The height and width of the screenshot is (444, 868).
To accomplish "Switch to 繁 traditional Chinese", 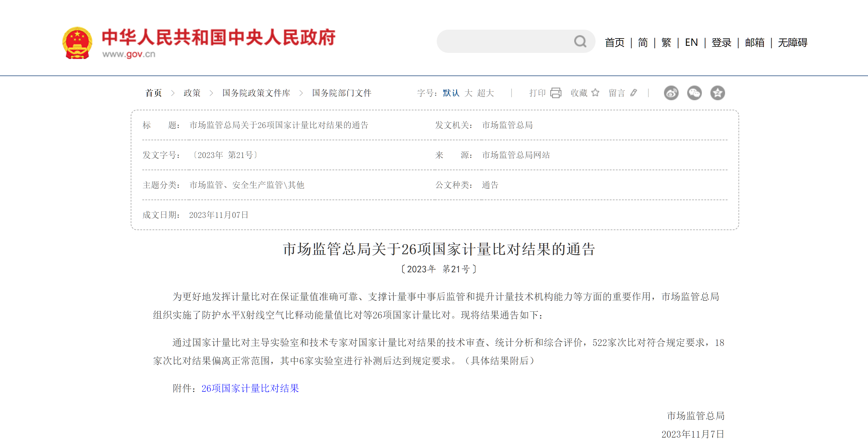I will click(666, 42).
